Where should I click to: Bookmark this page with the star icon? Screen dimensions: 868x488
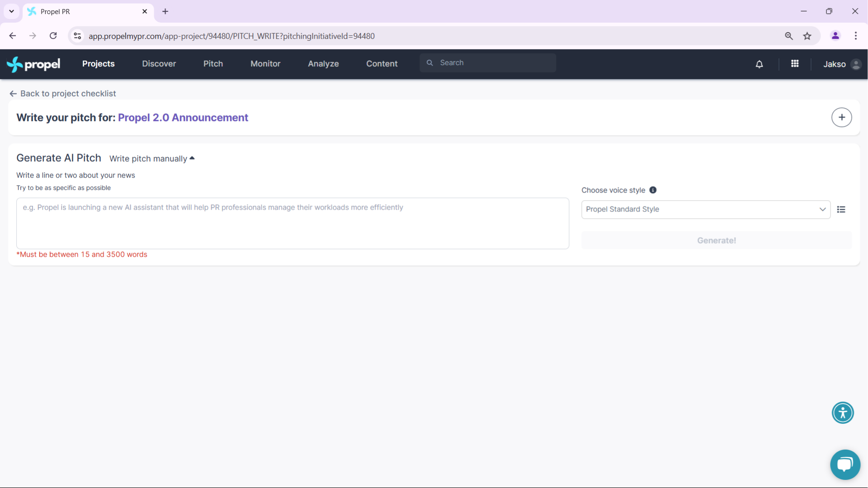(807, 36)
